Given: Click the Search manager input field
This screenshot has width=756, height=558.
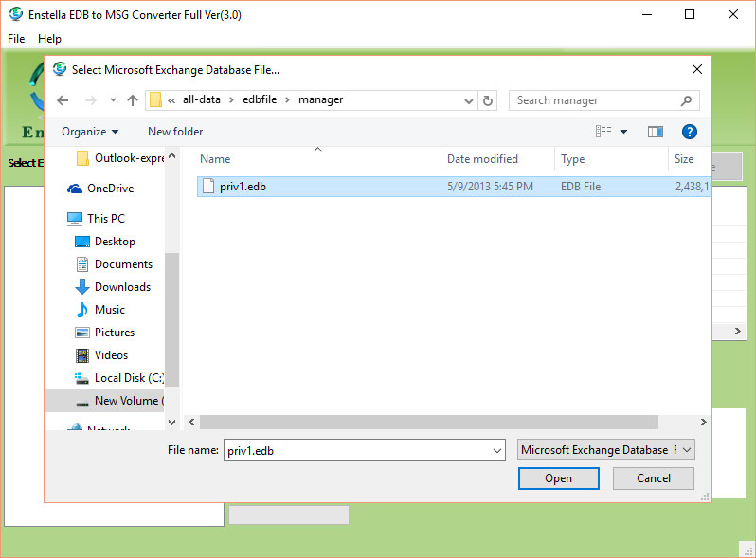Looking at the screenshot, I should click(595, 100).
